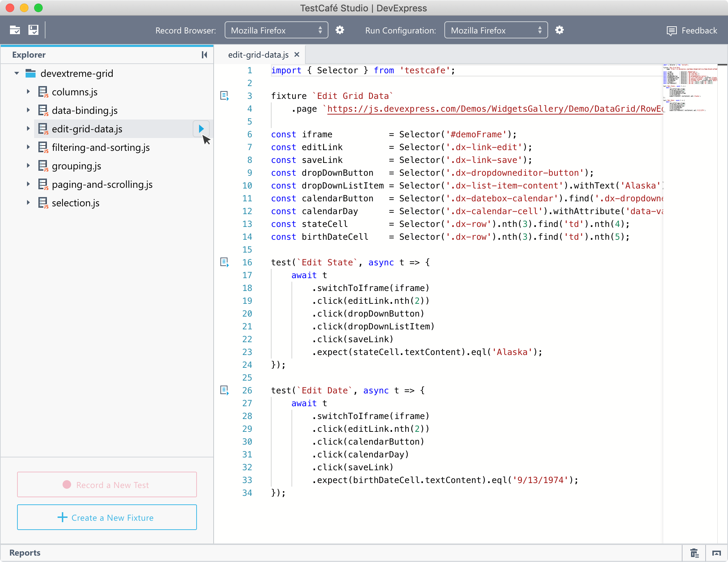Click '.click(calendarDay)' on line 31
The image size is (728, 562).
[x=360, y=455]
